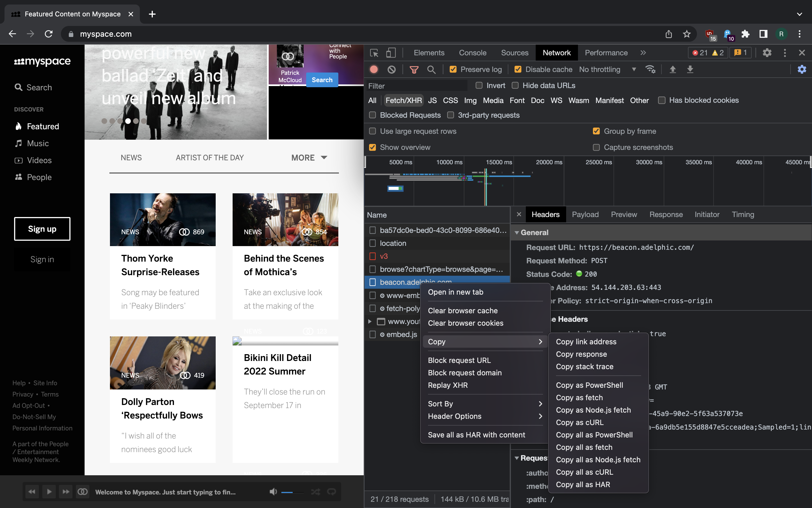Image resolution: width=812 pixels, height=508 pixels.
Task: Click the Sign in link
Action: pyautogui.click(x=42, y=259)
